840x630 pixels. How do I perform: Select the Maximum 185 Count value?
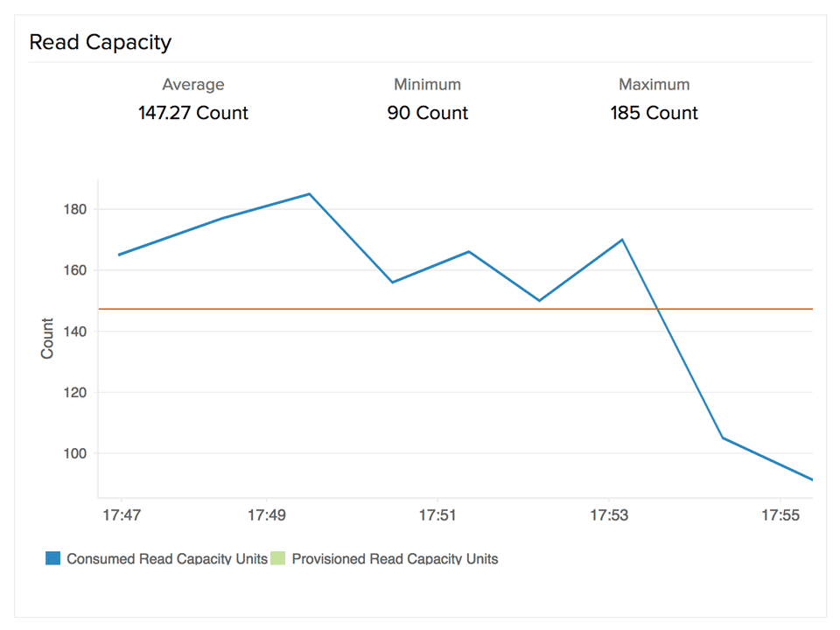coord(654,113)
